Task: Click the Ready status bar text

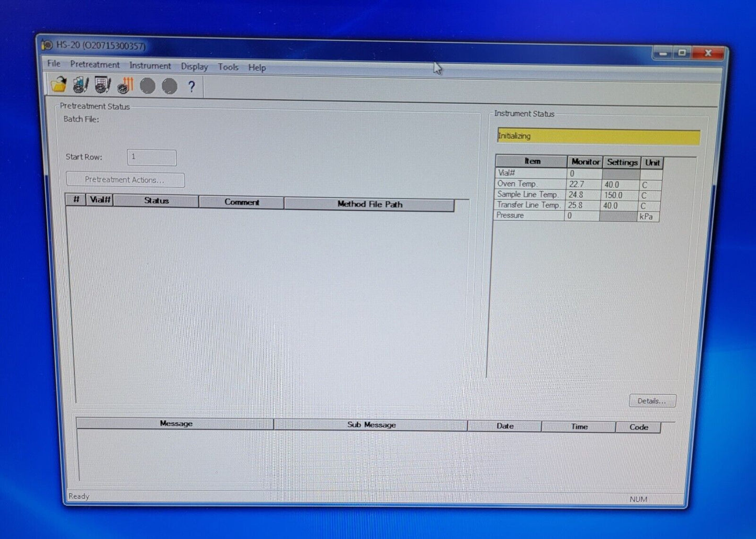Action: [x=79, y=496]
